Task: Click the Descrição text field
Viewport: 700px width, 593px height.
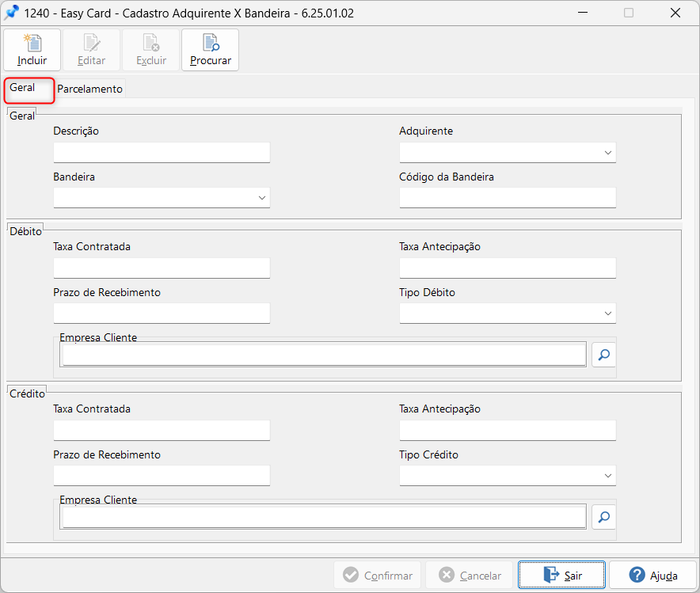Action: point(162,153)
